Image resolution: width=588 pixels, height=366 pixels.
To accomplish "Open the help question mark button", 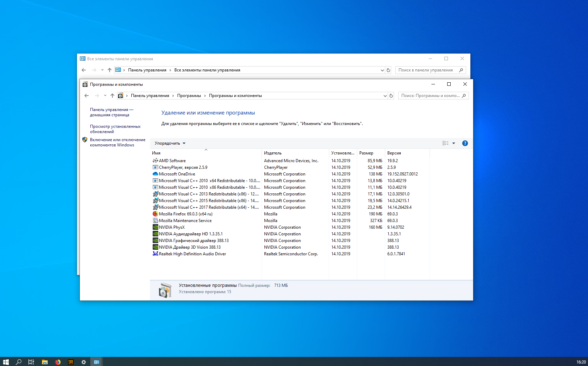I will (465, 143).
